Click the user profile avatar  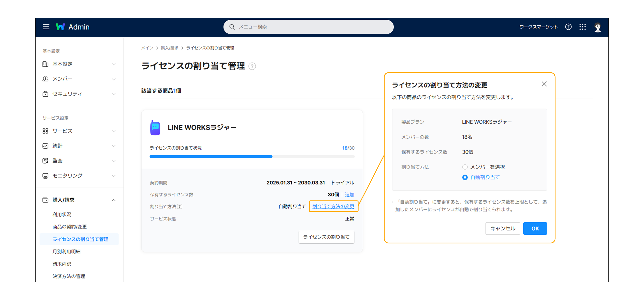598,27
